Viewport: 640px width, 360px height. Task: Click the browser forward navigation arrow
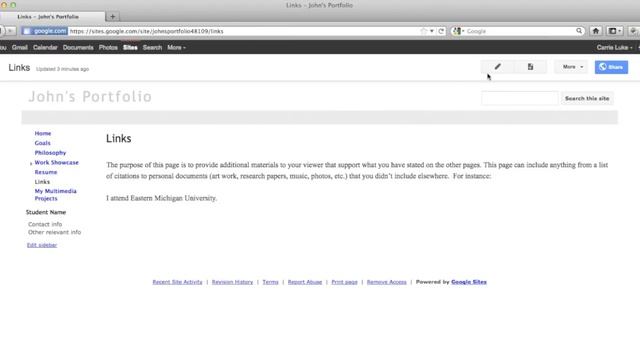tap(10, 31)
